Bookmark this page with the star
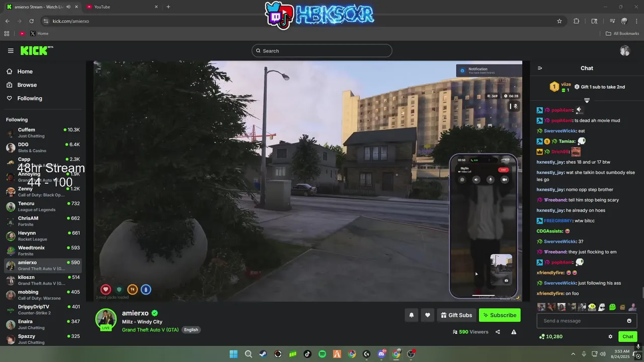Image resolution: width=644 pixels, height=362 pixels. (x=559, y=21)
